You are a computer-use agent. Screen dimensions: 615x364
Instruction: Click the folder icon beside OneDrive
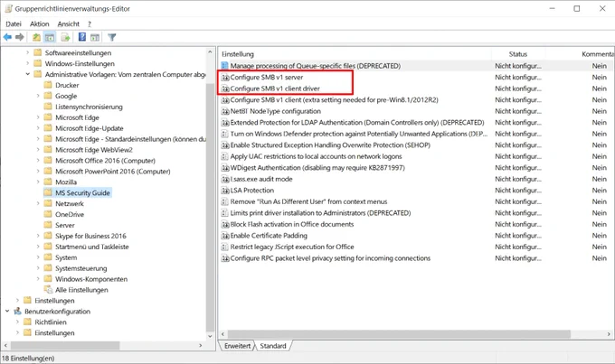[x=48, y=214]
